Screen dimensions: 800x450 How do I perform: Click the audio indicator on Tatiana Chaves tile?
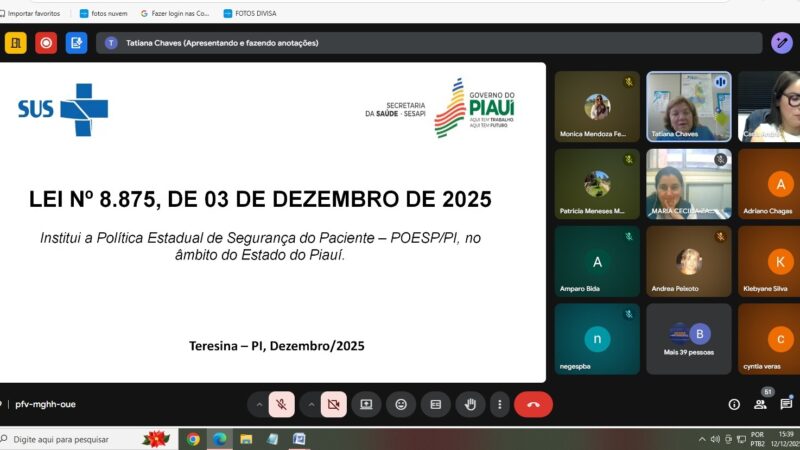coord(720,82)
